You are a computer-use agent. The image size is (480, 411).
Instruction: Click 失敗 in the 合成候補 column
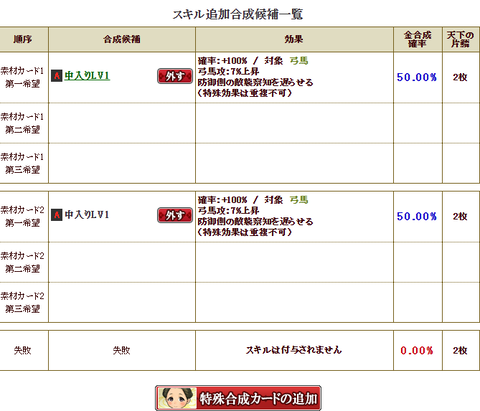coord(122,350)
